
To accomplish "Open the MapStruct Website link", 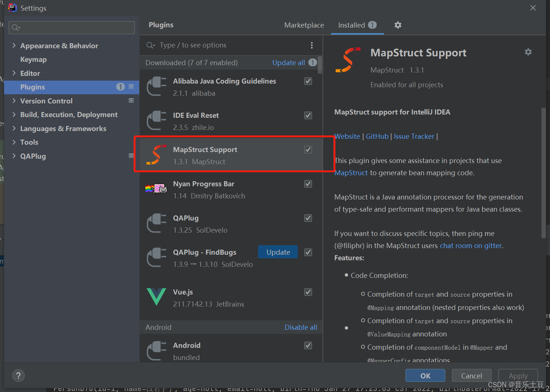I will point(347,136).
